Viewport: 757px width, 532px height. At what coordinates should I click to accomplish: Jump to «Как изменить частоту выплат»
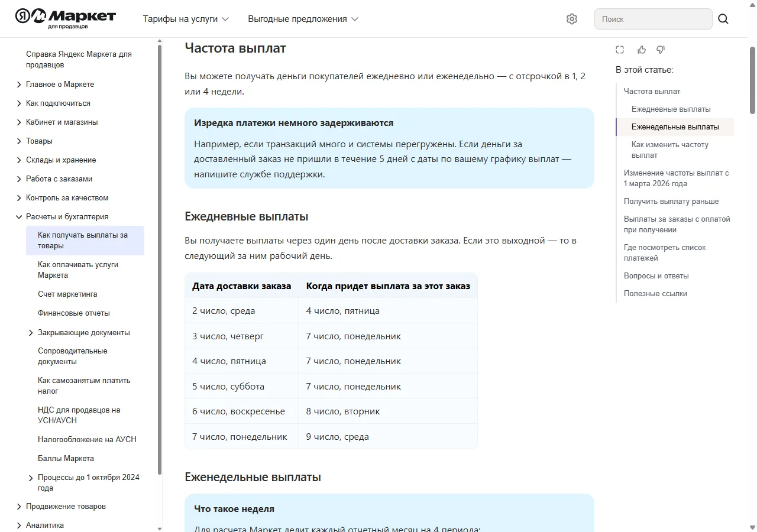pos(670,150)
